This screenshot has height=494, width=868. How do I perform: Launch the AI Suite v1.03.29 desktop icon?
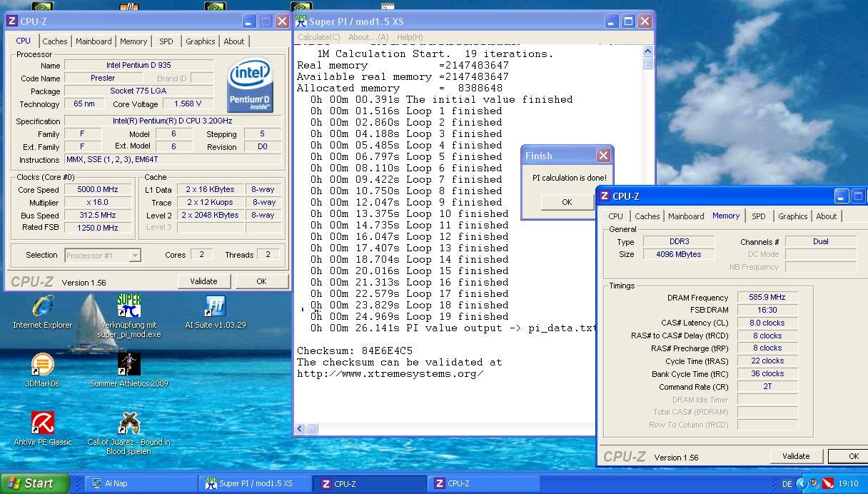(216, 306)
